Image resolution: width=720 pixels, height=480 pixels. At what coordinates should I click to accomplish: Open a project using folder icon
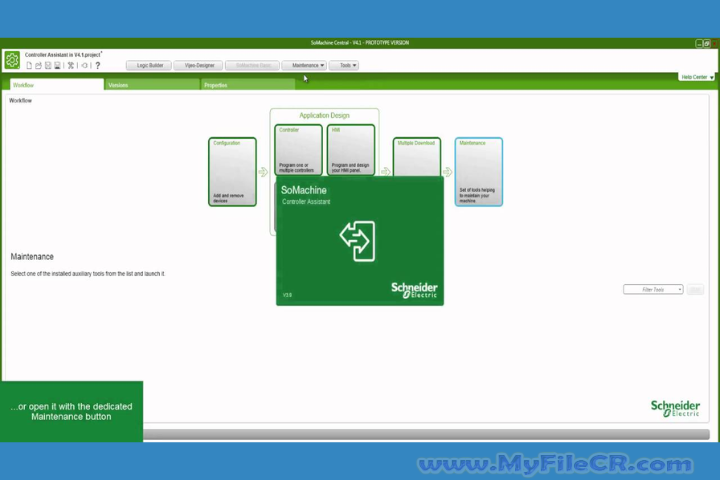coord(39,66)
